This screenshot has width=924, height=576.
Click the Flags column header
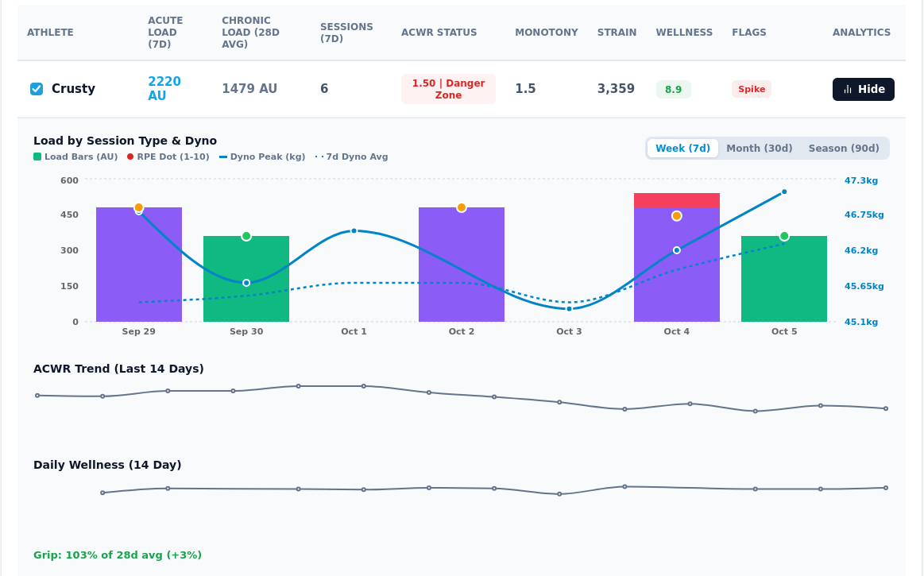(749, 33)
